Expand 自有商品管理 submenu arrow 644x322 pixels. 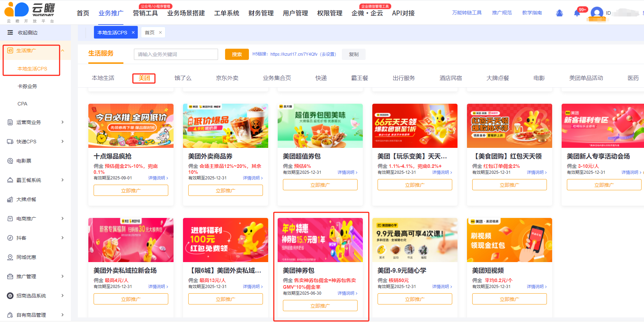click(x=63, y=315)
